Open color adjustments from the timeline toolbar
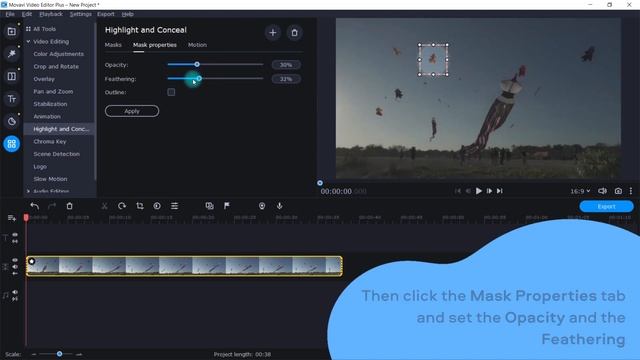 (157, 206)
